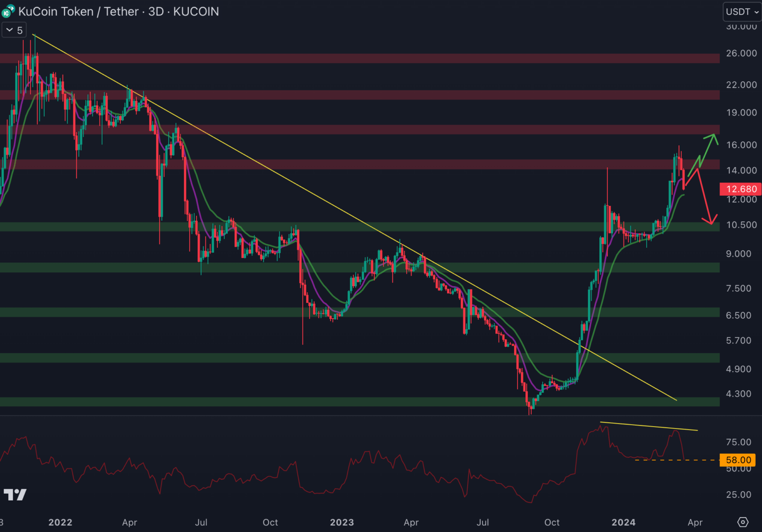Select the yellow RSI divergence trendline
The width and height of the screenshot is (762, 532).
648,427
